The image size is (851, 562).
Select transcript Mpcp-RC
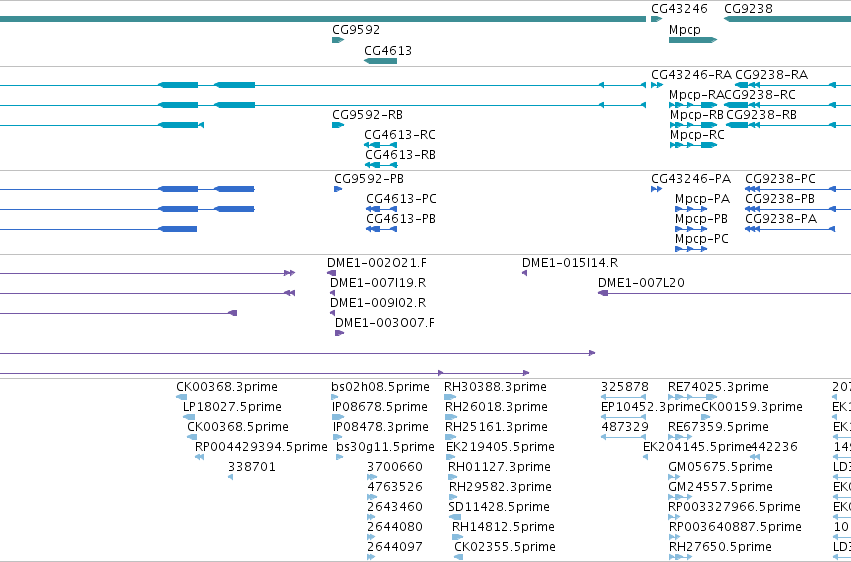pos(697,135)
